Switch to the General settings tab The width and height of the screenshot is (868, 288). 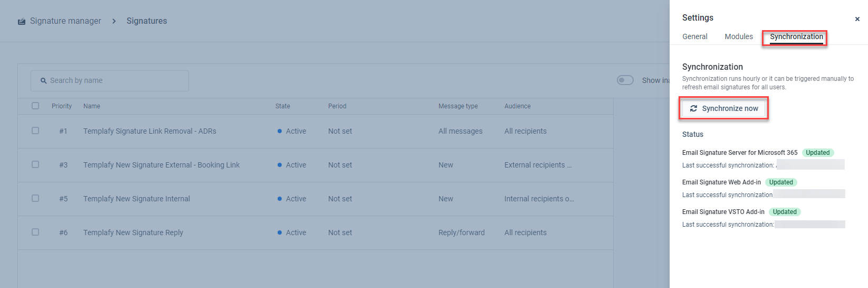pos(694,36)
